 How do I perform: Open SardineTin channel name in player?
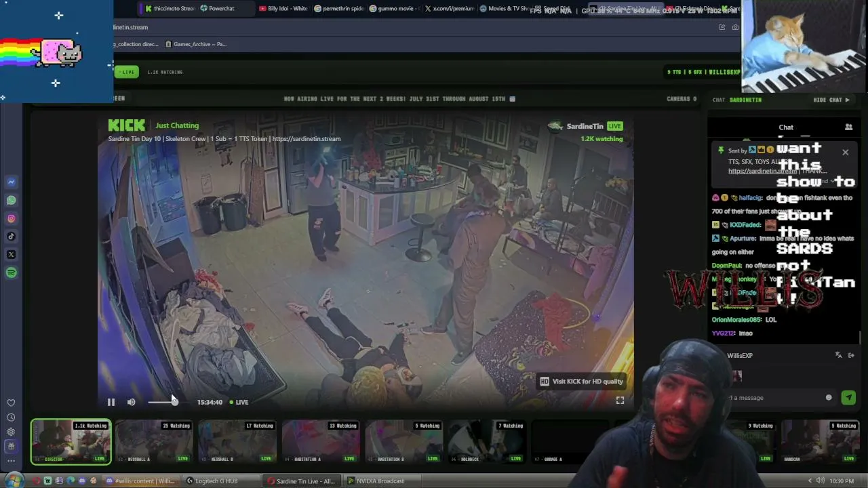pos(585,126)
